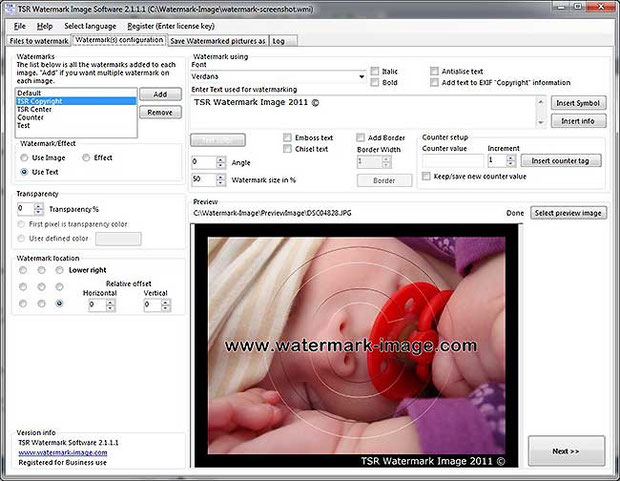Select lower-right watermark location radio

(59, 303)
